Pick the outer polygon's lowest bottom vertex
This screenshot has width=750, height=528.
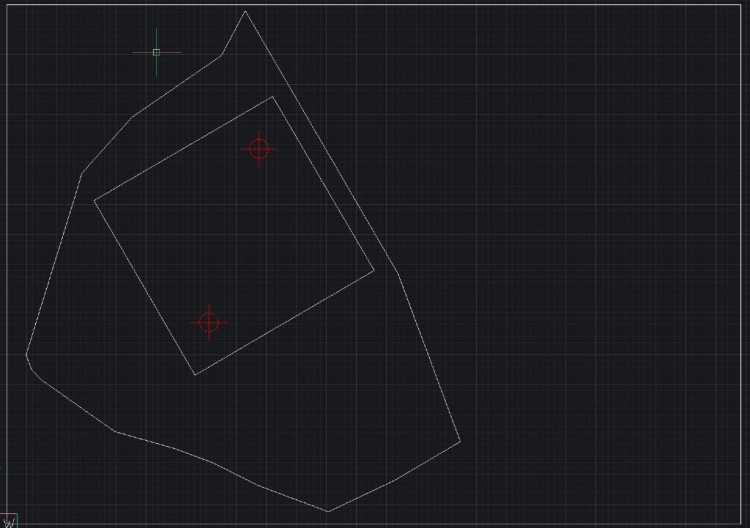pos(328,511)
